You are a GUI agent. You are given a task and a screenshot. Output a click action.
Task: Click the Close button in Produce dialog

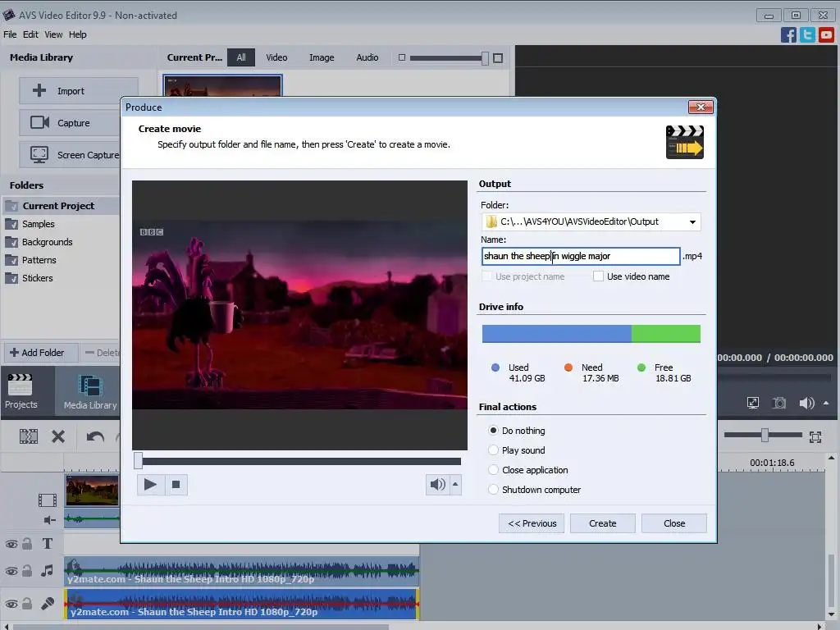674,523
